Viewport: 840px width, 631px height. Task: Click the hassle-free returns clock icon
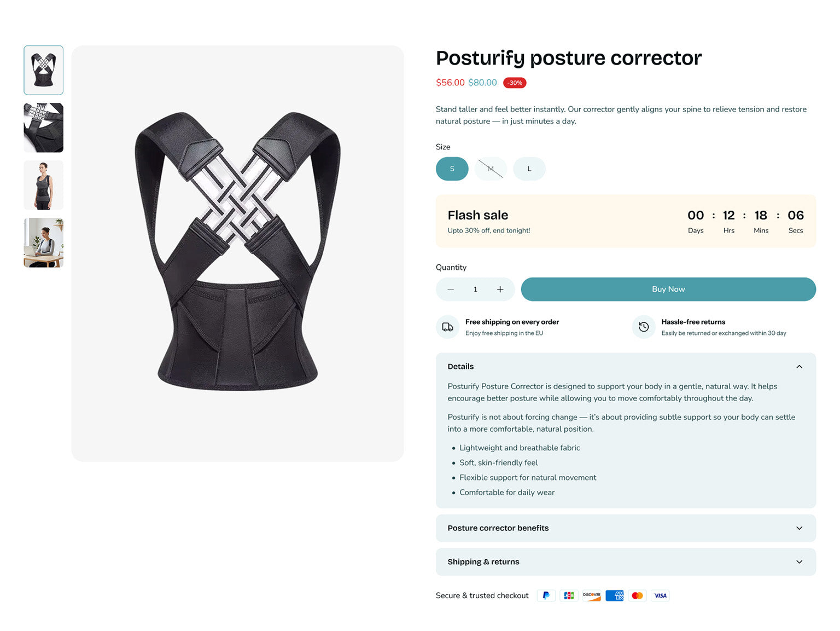click(644, 327)
